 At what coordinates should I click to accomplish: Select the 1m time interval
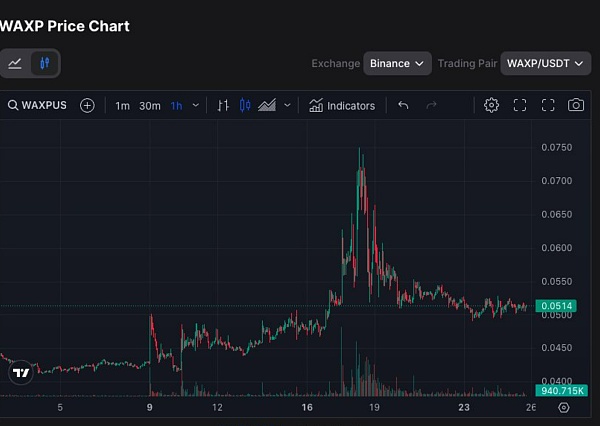click(122, 106)
